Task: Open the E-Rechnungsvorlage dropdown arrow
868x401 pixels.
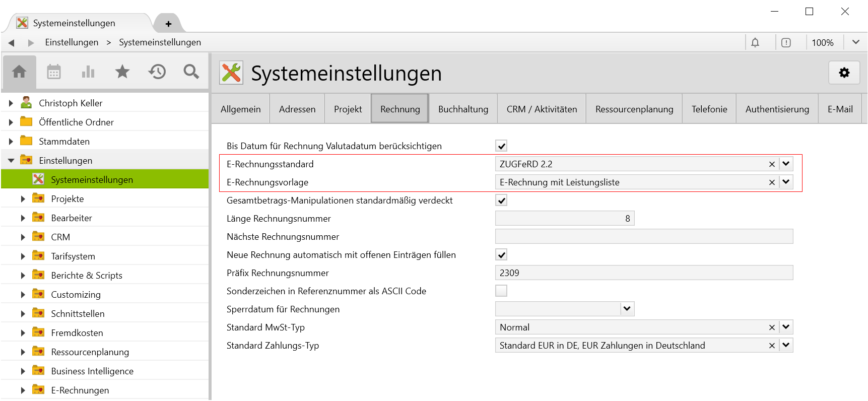Action: point(786,182)
